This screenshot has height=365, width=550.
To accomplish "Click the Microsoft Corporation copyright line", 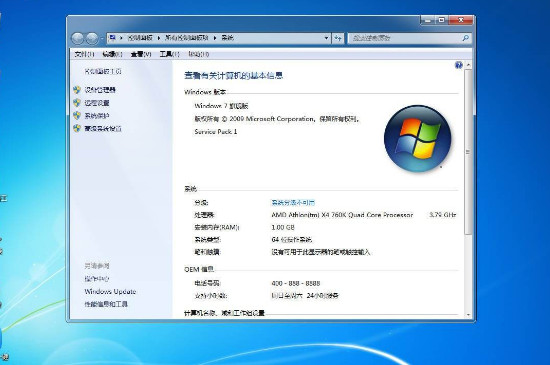I will click(277, 119).
